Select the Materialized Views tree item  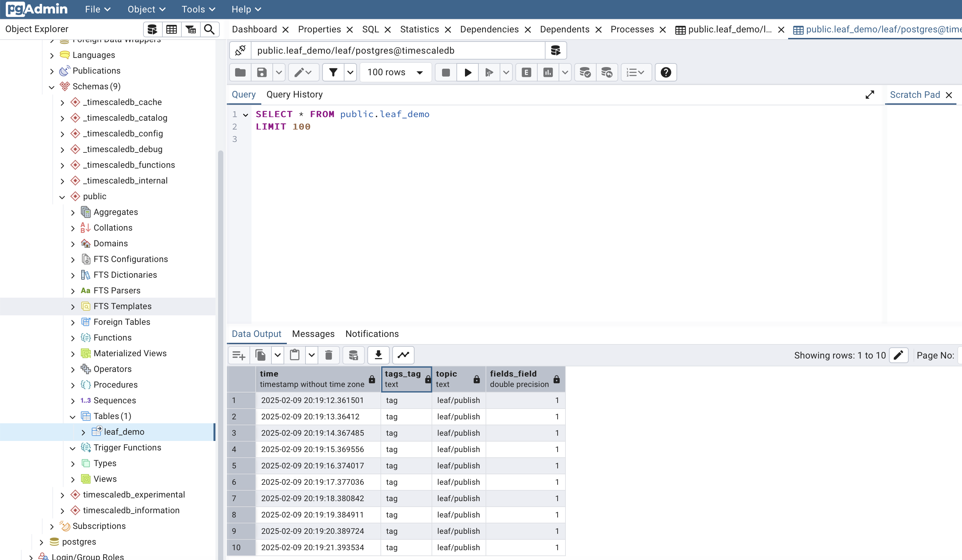click(130, 353)
